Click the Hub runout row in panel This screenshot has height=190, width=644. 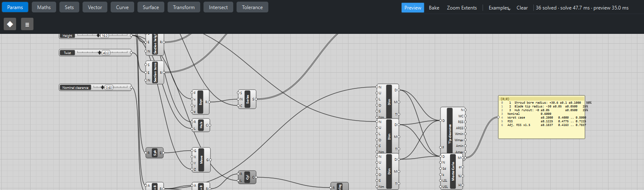click(x=542, y=110)
